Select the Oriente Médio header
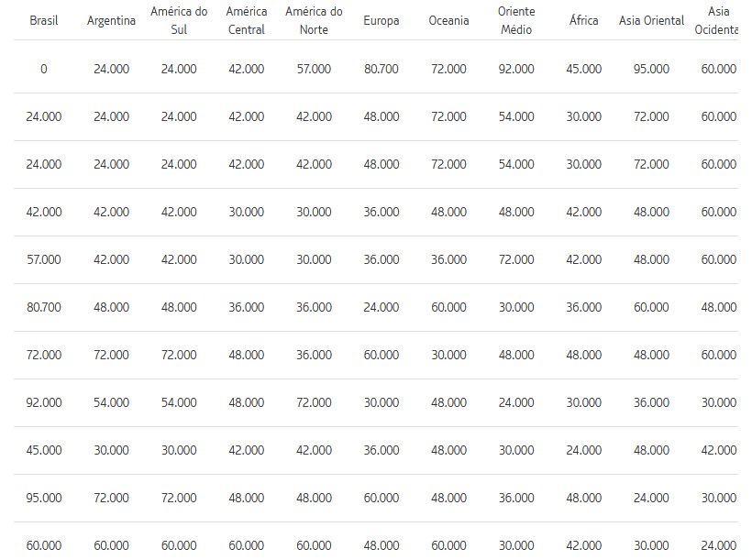Screen dimensions: 752x560 516,20
